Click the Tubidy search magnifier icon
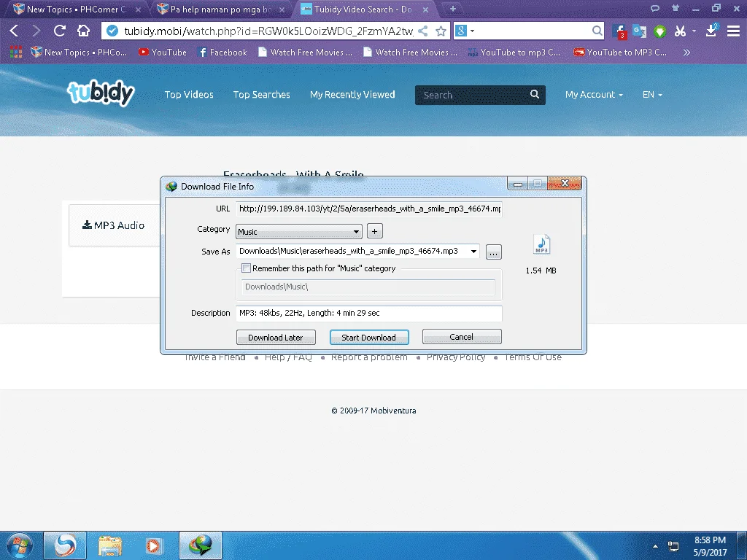Viewport: 747px width, 560px height. 535,94
